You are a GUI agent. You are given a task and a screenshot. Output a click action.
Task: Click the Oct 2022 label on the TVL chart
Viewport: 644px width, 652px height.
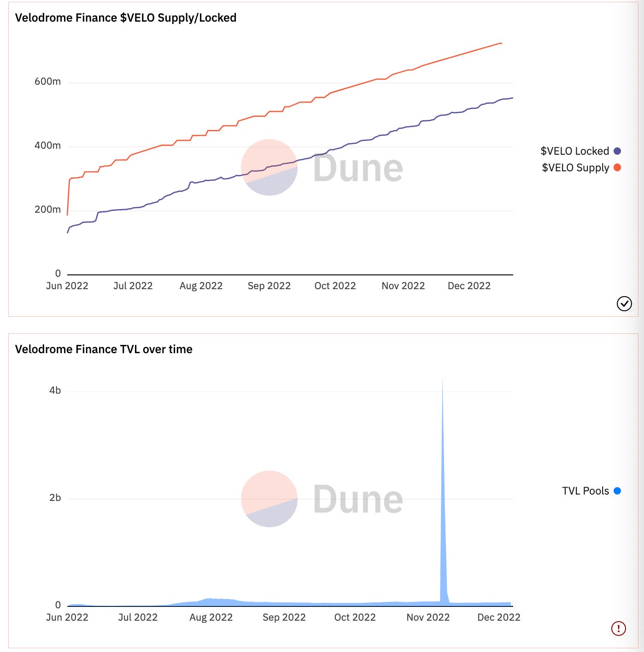coord(355,617)
